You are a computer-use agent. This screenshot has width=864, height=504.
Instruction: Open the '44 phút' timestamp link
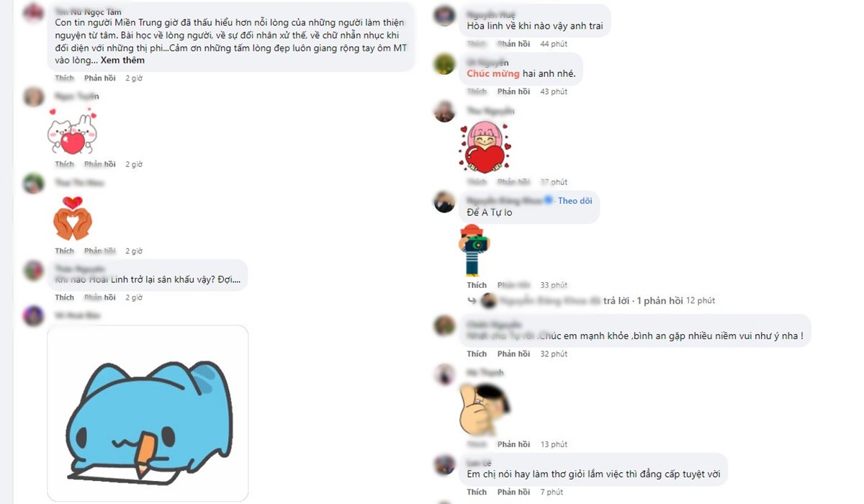[554, 44]
